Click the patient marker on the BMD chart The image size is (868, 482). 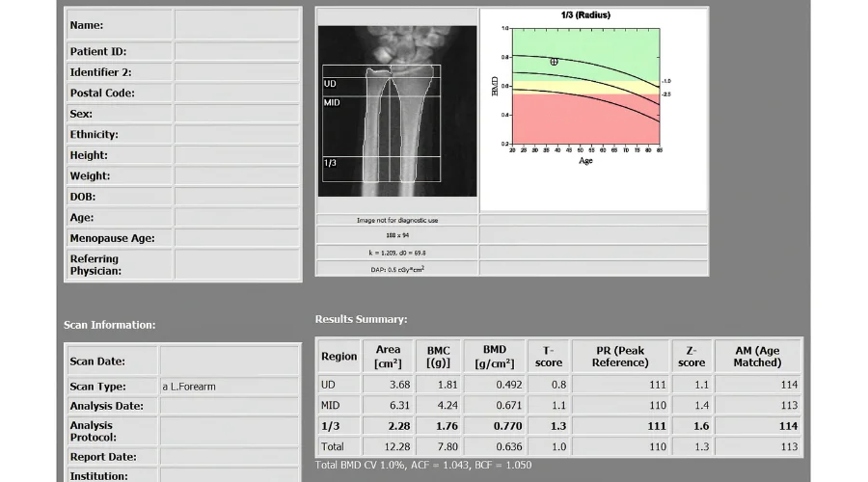click(554, 62)
